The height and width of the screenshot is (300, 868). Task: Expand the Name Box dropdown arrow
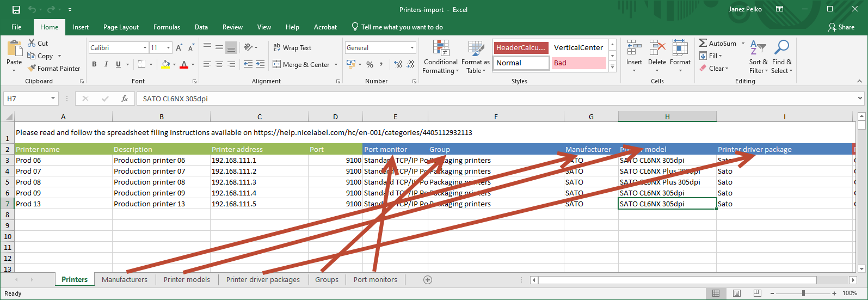(x=53, y=99)
